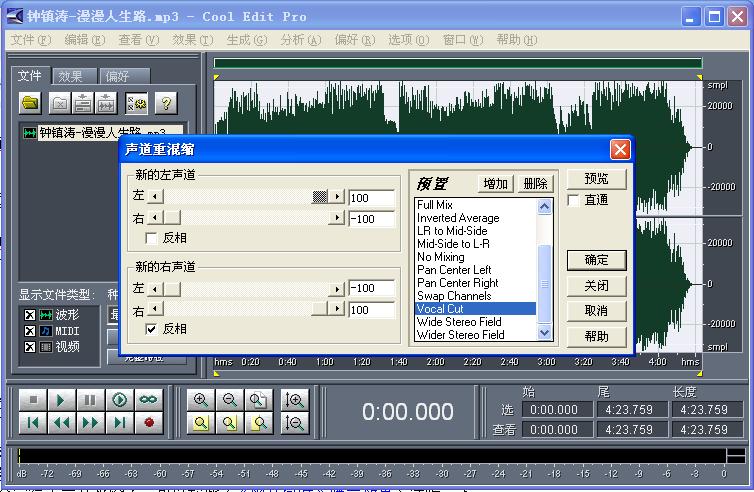Toggle invert checkbox for new left channel

[x=151, y=238]
